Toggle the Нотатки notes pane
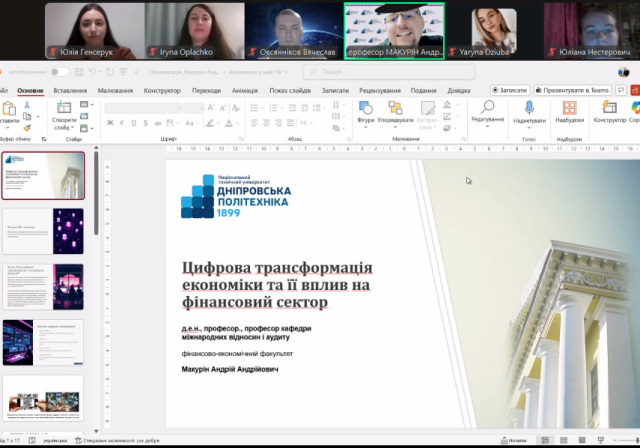This screenshot has width=640, height=448. point(513,440)
